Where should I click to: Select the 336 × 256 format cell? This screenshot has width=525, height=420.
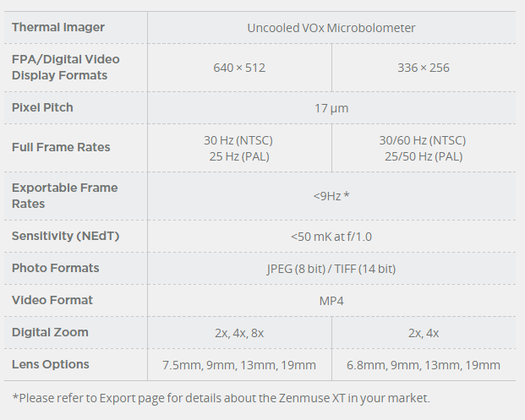424,68
